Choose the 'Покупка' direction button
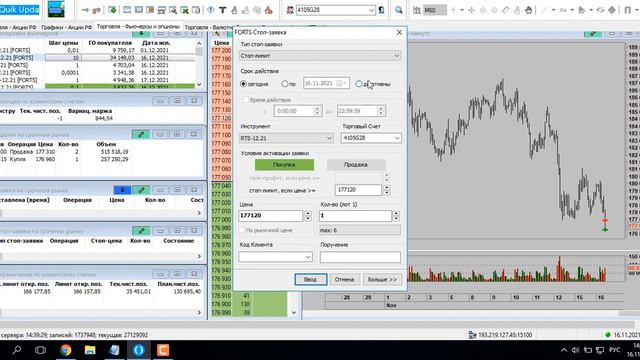Viewport: 640px width, 360px height. 284,164
